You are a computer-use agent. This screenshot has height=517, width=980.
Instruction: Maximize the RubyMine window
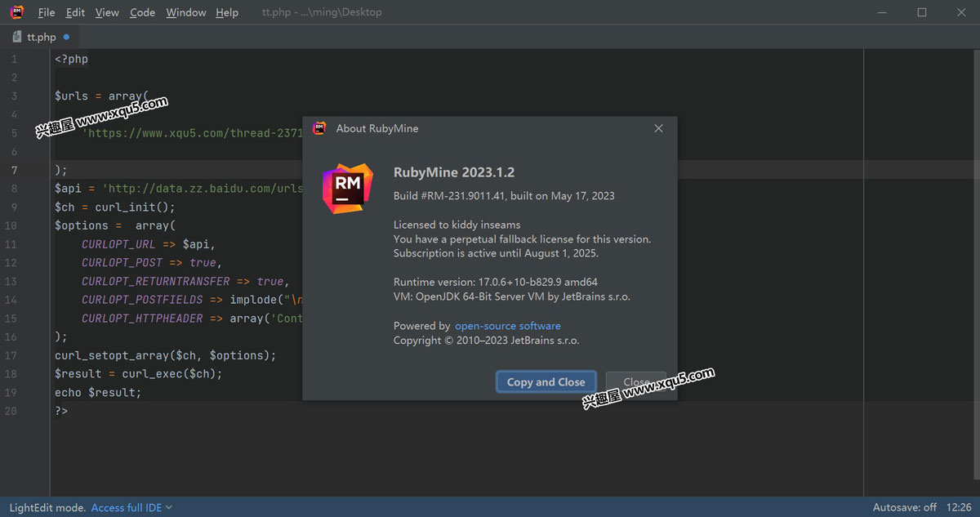pos(921,12)
